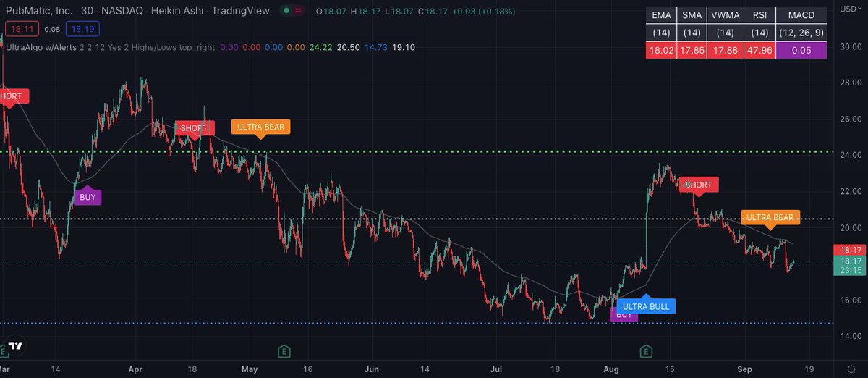This screenshot has height=378, width=868.
Task: Click the RSI value 47.96
Action: [x=759, y=50]
